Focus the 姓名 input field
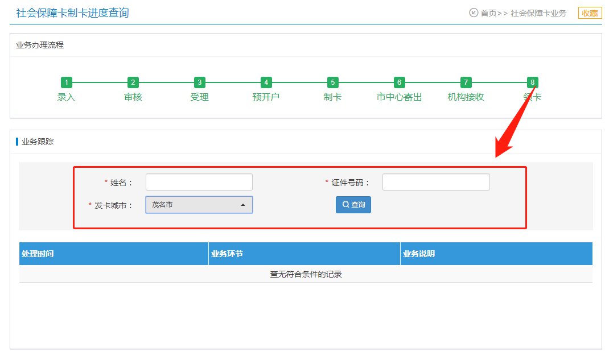The height and width of the screenshot is (364, 605). coord(199,182)
